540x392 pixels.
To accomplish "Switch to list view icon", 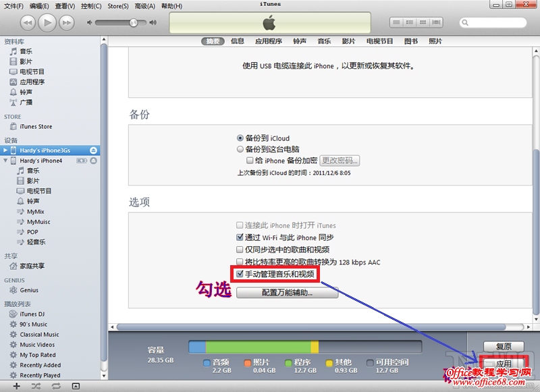I will pyautogui.click(x=396, y=22).
